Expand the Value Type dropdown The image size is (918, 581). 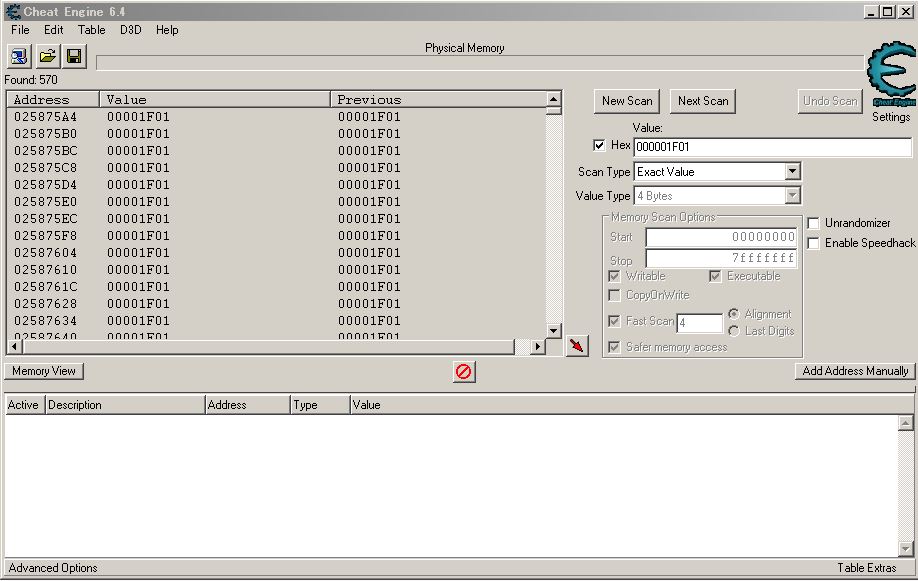point(791,196)
